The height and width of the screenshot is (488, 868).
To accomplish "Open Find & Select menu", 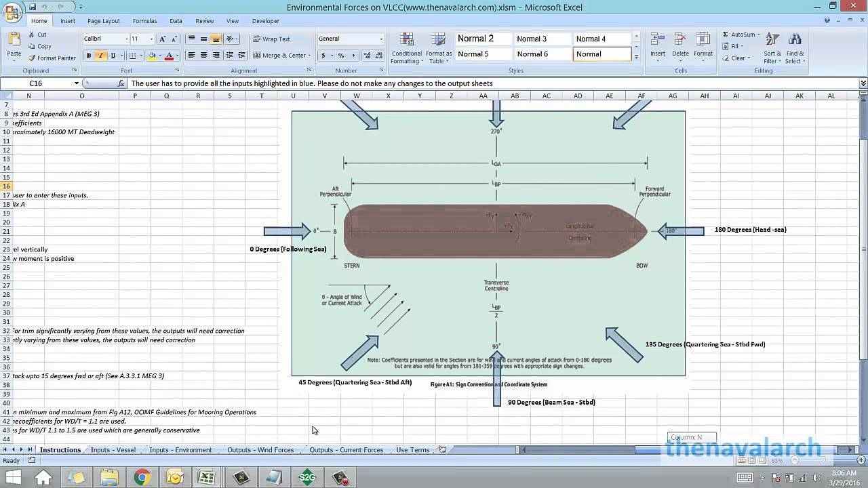I will click(x=795, y=48).
